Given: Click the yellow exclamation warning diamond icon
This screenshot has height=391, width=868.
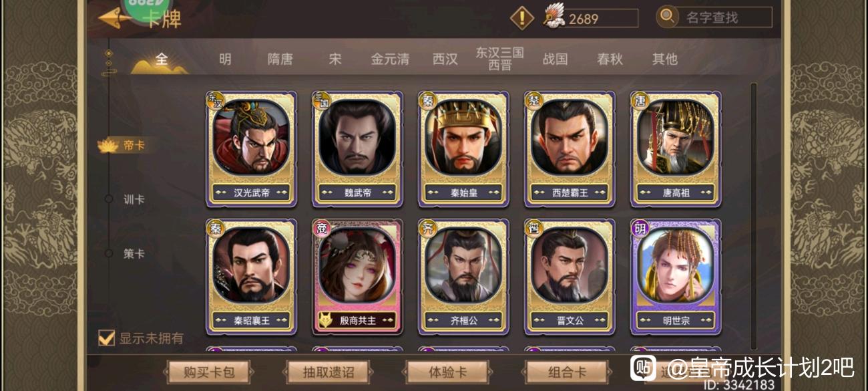Looking at the screenshot, I should click(522, 18).
